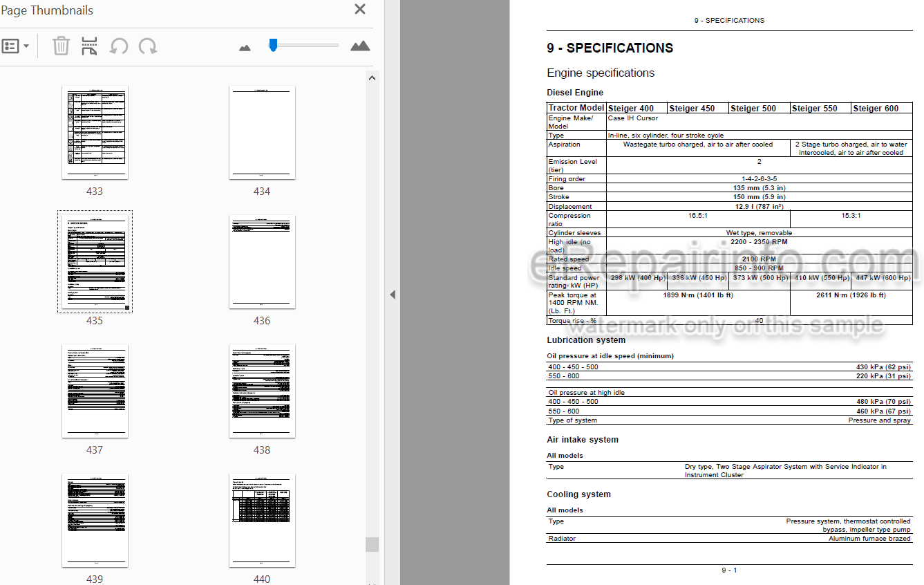Click the '2611 N·m (1926 lb ft)' torque value
The width and height of the screenshot is (924, 585).
pos(851,295)
